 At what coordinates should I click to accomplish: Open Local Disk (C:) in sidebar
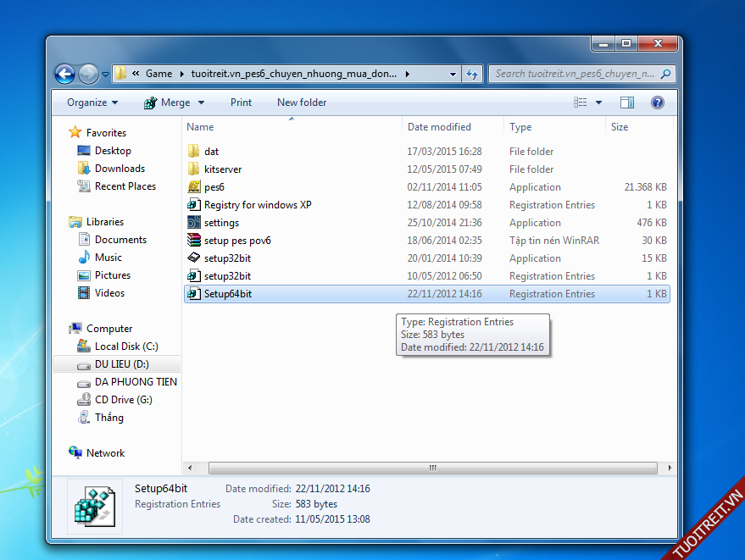(x=125, y=347)
